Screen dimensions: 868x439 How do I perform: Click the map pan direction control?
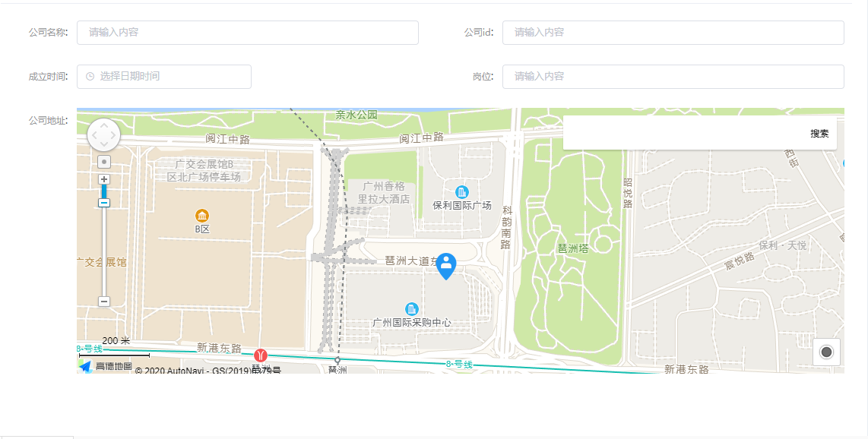point(103,135)
